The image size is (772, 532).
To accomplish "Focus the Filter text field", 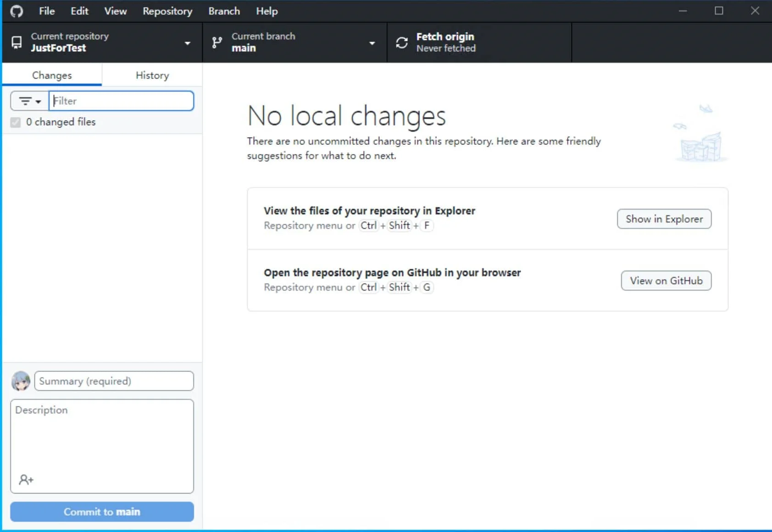I will (121, 101).
